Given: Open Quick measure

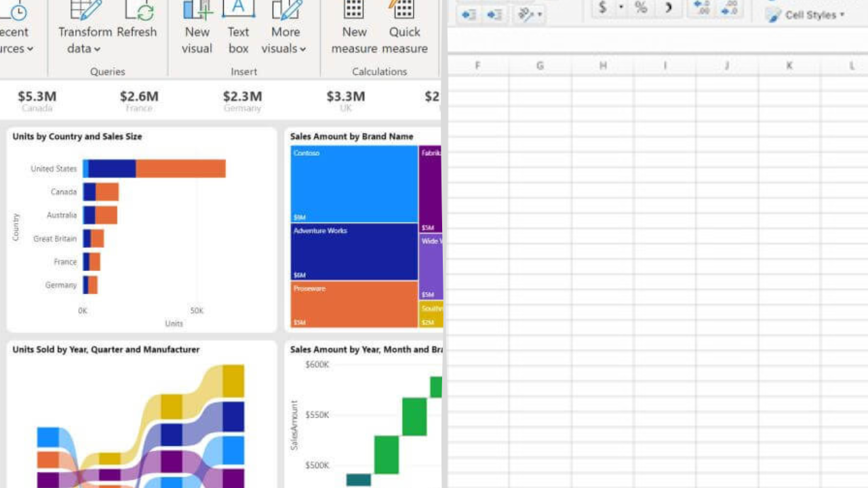Looking at the screenshot, I should (x=404, y=27).
